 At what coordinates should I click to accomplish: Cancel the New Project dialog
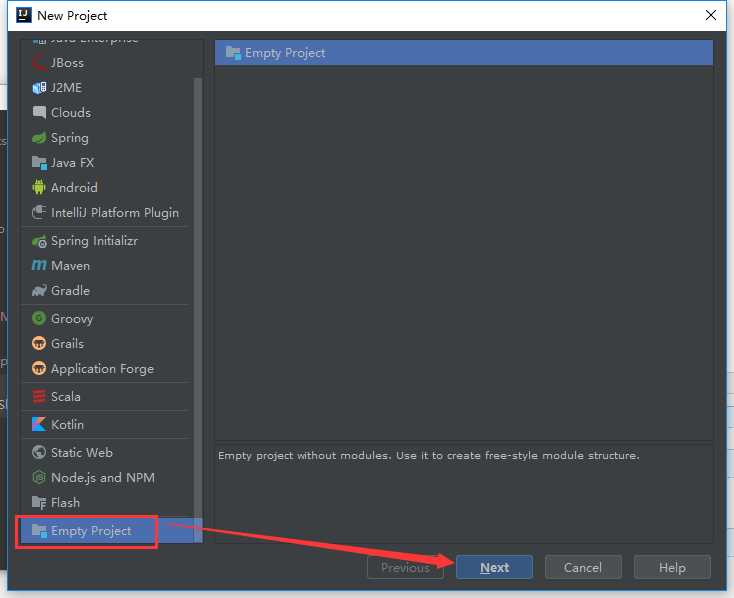click(583, 567)
